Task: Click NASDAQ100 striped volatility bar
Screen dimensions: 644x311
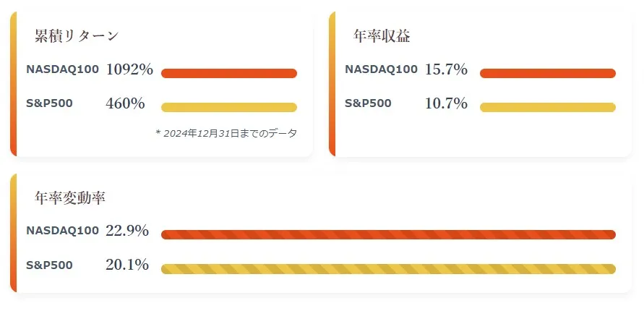Action: pos(388,234)
